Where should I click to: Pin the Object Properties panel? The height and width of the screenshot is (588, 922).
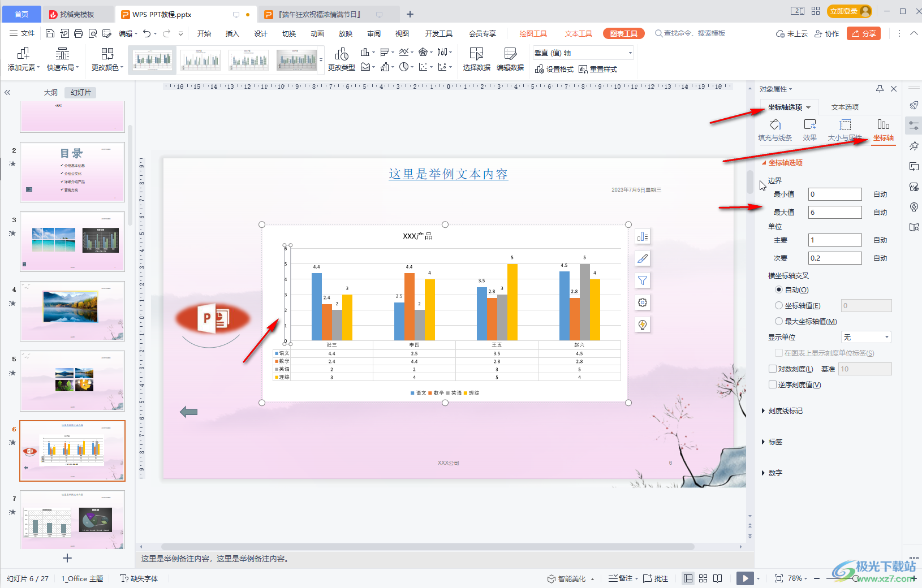coord(880,89)
